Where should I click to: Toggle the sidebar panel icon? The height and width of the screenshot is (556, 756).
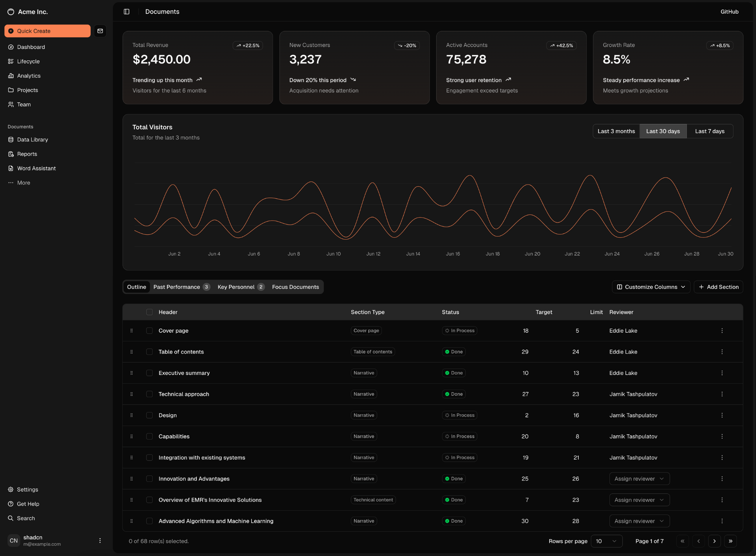(x=126, y=12)
